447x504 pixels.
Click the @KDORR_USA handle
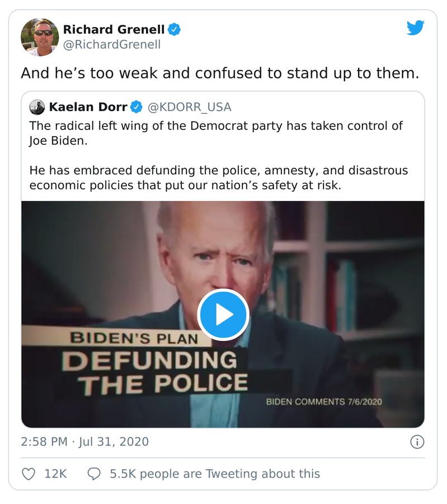(189, 107)
